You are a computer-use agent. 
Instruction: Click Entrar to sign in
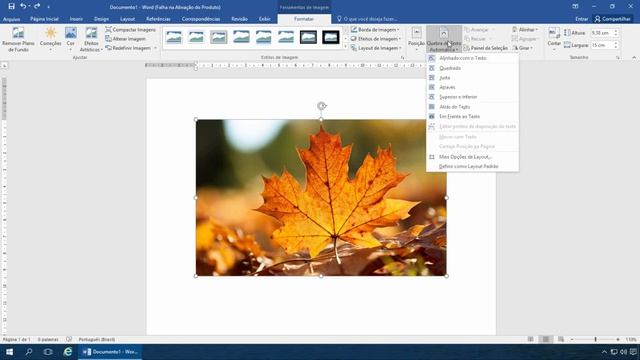[581, 19]
